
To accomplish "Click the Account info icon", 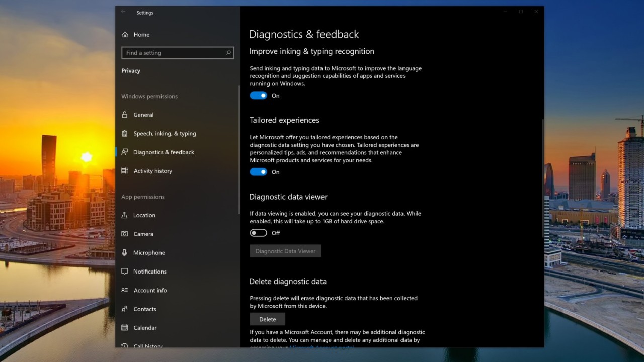I will click(125, 291).
